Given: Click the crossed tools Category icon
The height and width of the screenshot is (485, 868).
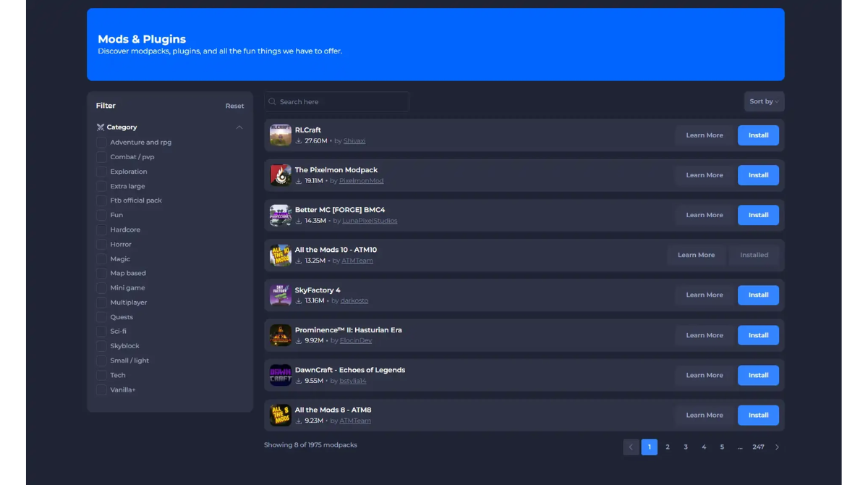Looking at the screenshot, I should tap(101, 127).
